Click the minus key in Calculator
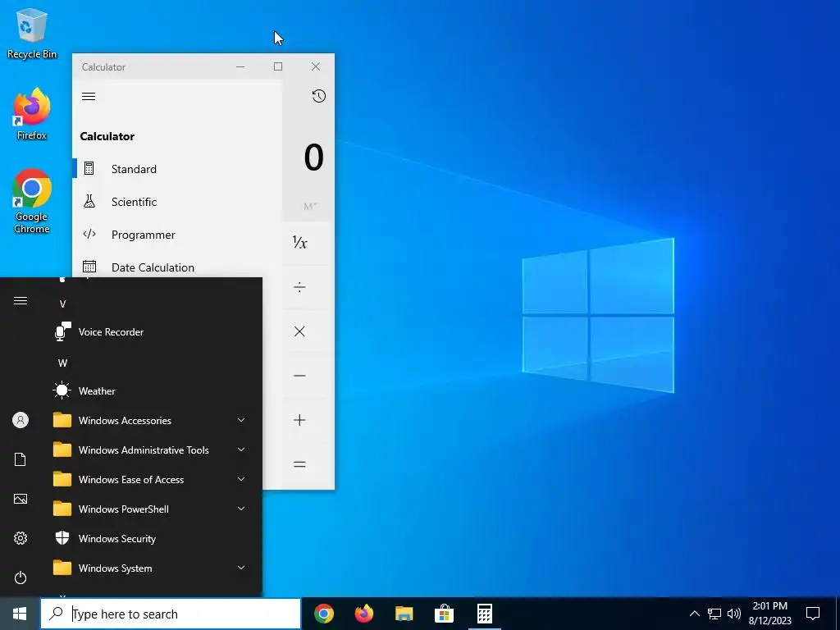840x630 pixels. [x=299, y=376]
